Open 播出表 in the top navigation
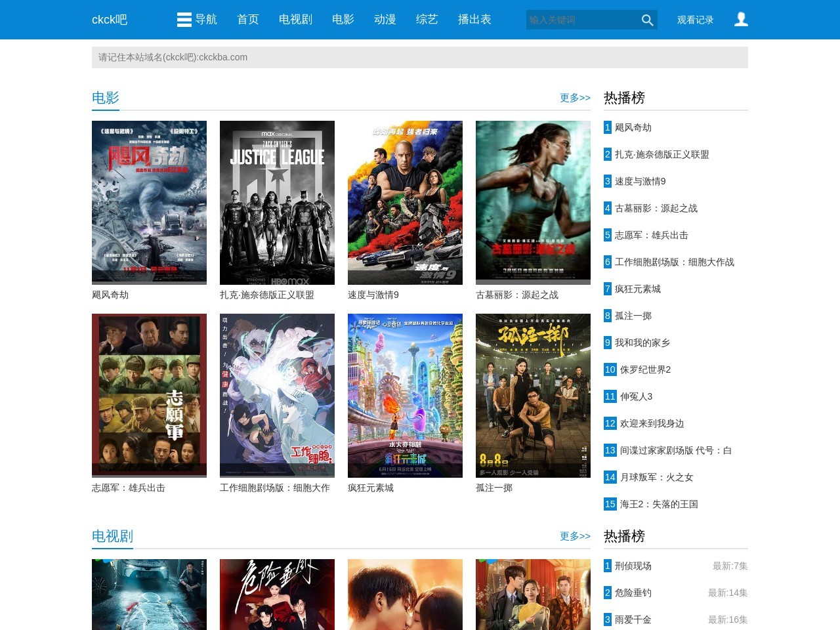The width and height of the screenshot is (840, 630). 474,20
